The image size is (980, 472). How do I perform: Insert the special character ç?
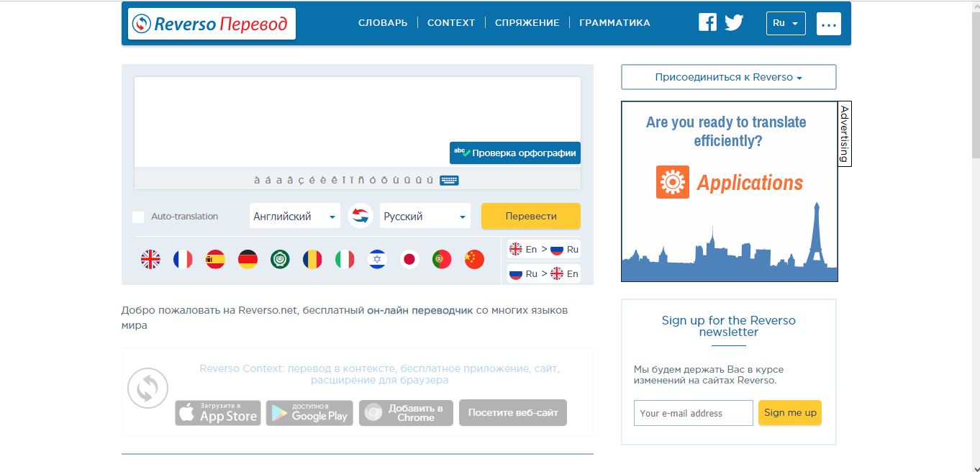click(301, 180)
